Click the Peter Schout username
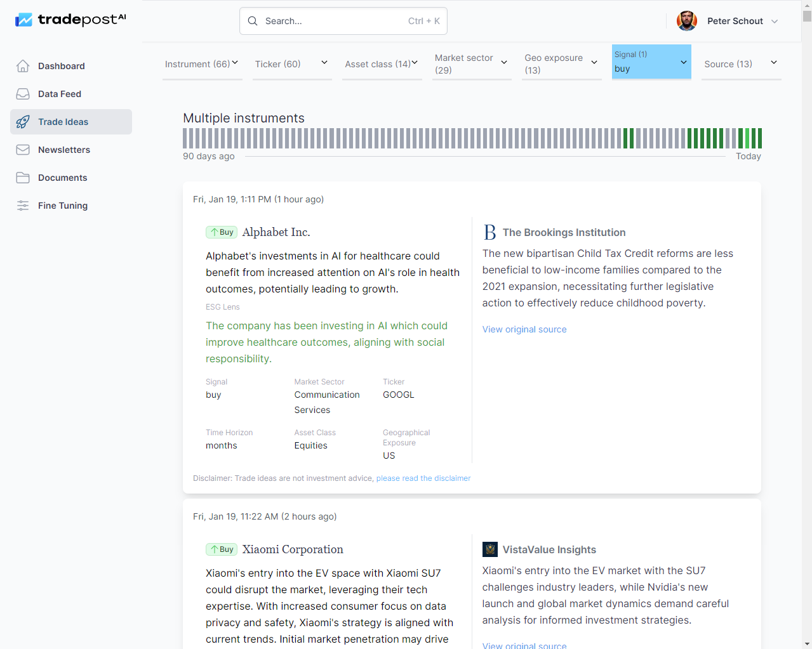The width and height of the screenshot is (812, 649). [x=735, y=21]
